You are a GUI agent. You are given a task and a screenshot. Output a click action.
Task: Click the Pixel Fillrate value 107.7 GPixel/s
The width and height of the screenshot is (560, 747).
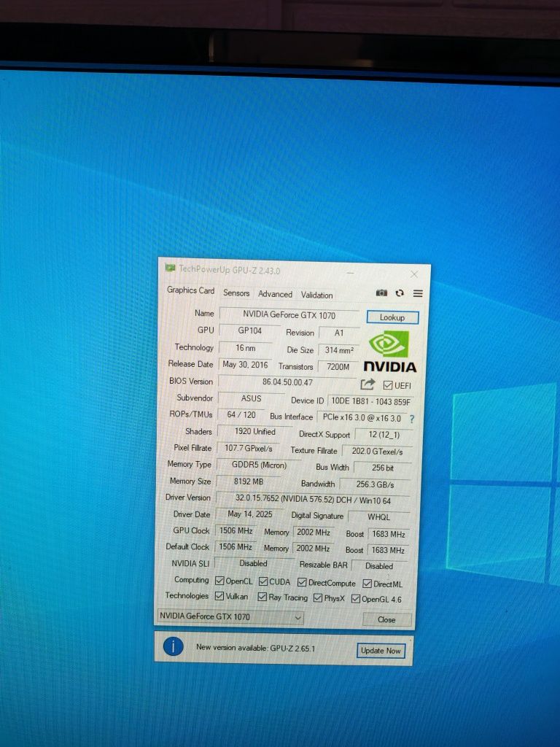pos(249,449)
